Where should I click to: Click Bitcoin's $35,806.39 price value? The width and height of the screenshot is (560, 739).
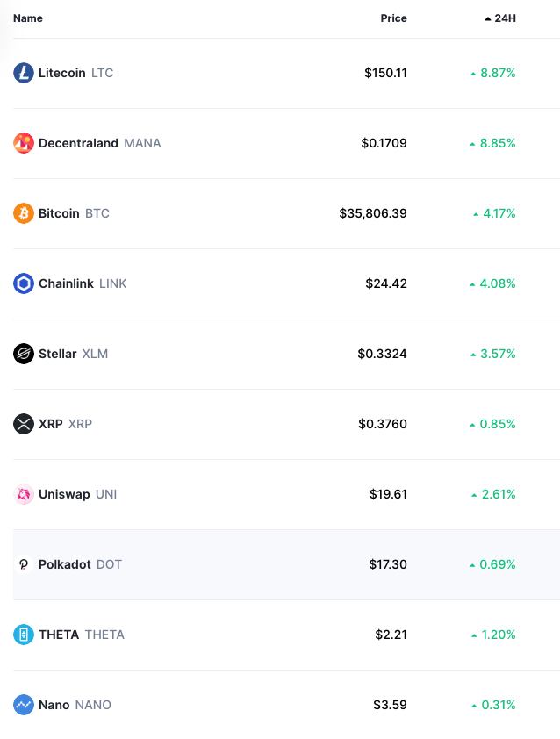(x=373, y=213)
